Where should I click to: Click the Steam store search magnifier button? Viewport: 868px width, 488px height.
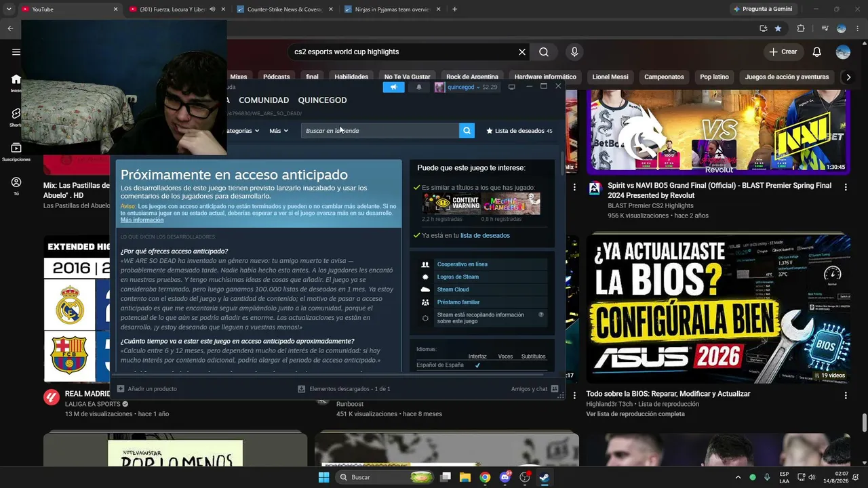pyautogui.click(x=467, y=131)
